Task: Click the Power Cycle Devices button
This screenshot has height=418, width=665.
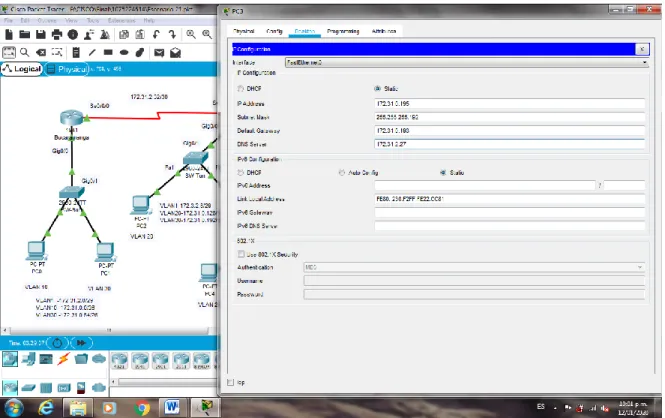Action: coord(58,343)
